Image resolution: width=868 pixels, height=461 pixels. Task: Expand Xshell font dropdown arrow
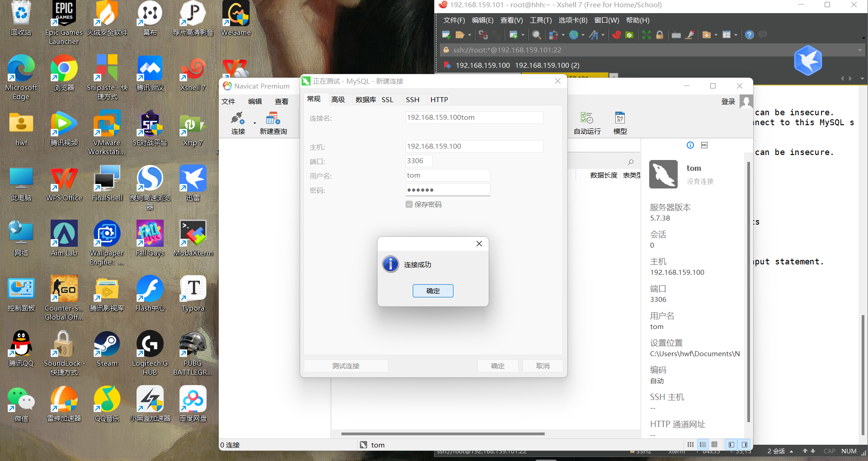click(x=603, y=35)
